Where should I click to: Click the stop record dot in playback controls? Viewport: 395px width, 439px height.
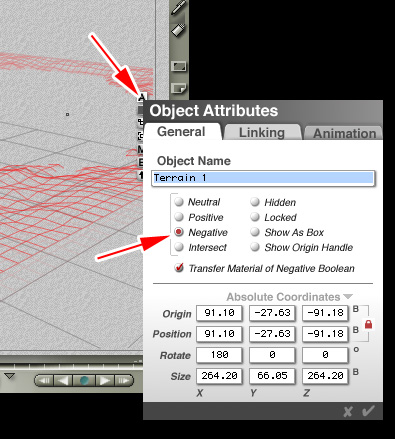click(84, 380)
